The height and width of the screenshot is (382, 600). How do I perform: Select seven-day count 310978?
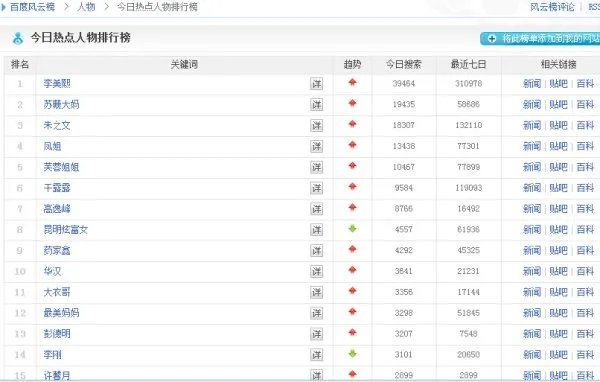[468, 83]
